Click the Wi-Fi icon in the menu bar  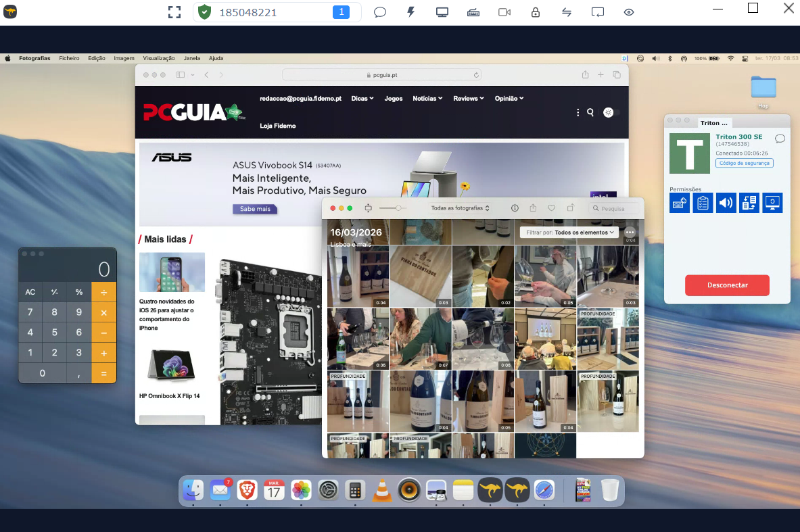pos(730,58)
